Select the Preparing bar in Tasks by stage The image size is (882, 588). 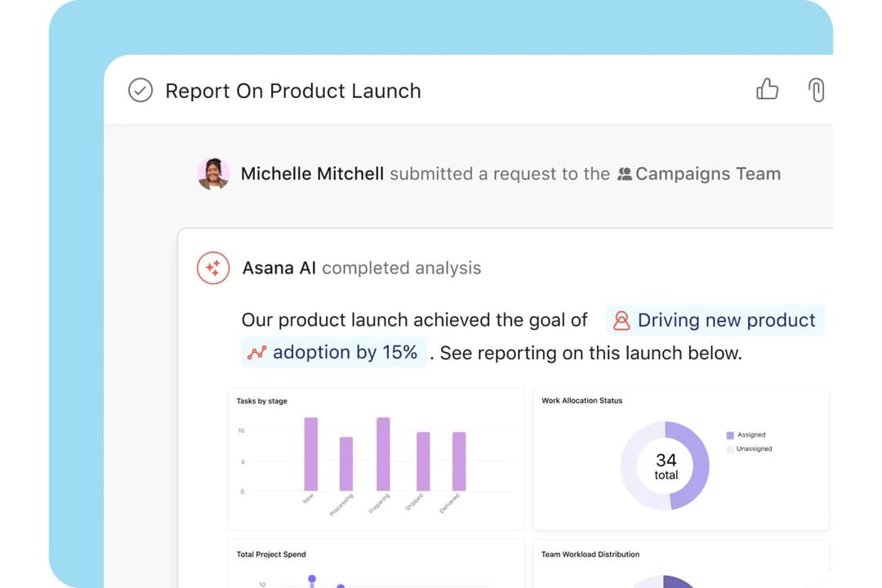(383, 454)
